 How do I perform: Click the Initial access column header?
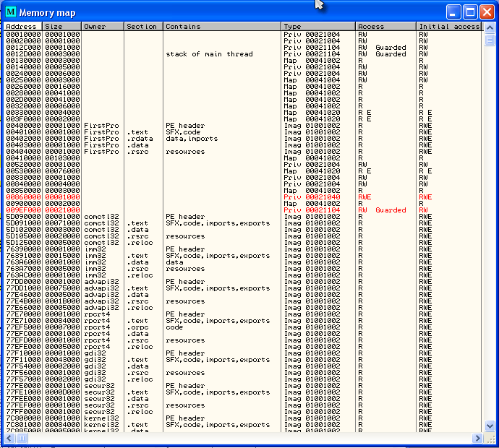pos(448,27)
